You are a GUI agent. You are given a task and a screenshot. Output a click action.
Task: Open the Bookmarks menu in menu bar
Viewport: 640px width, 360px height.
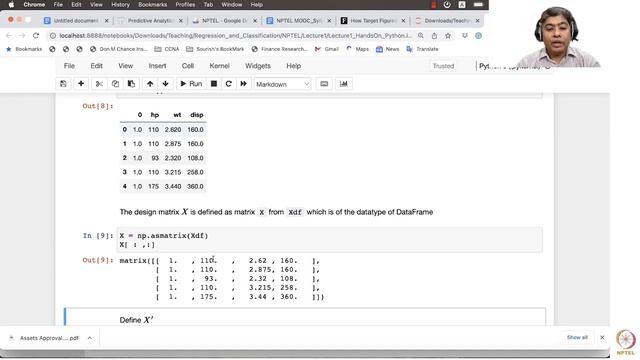coord(152,5)
